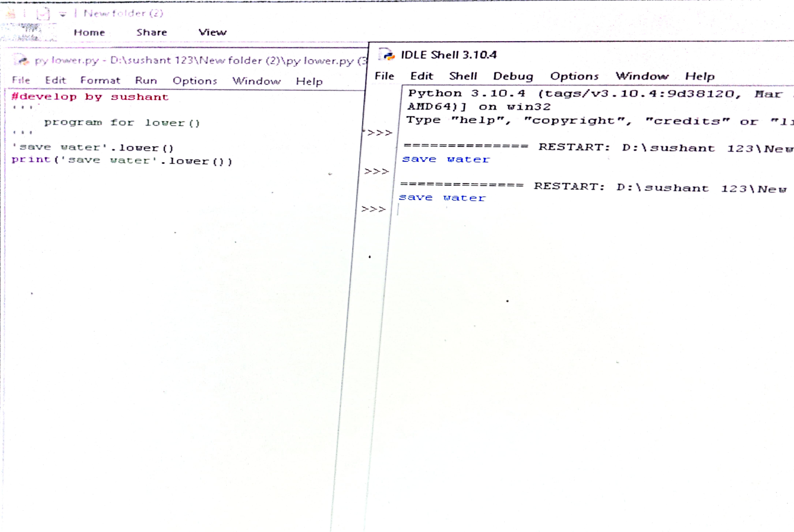Image resolution: width=794 pixels, height=532 pixels.
Task: Switch to the Home ribbon tab
Action: (x=89, y=33)
